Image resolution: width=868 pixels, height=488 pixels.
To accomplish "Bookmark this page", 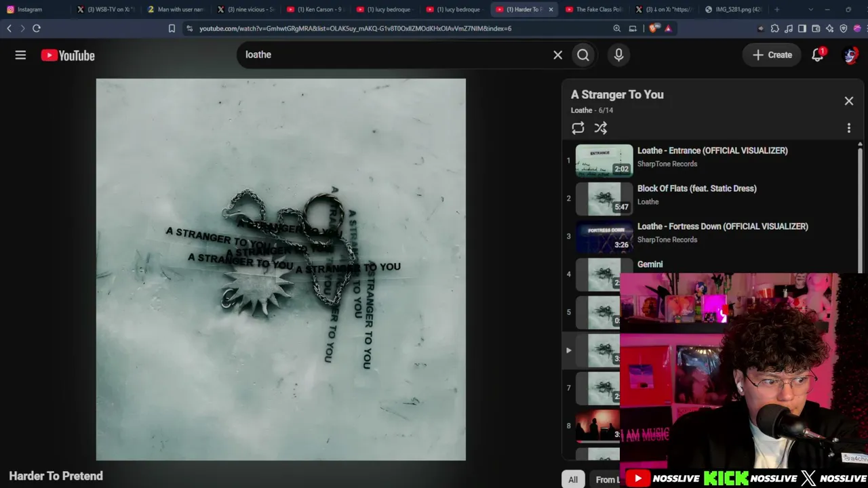I will tap(172, 28).
